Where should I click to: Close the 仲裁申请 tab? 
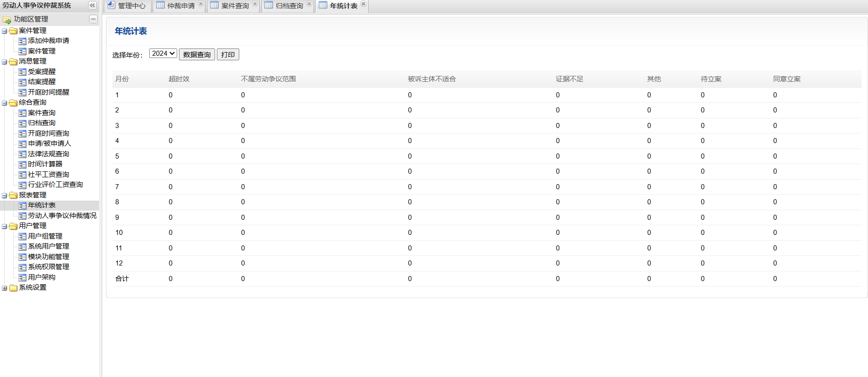click(x=201, y=4)
